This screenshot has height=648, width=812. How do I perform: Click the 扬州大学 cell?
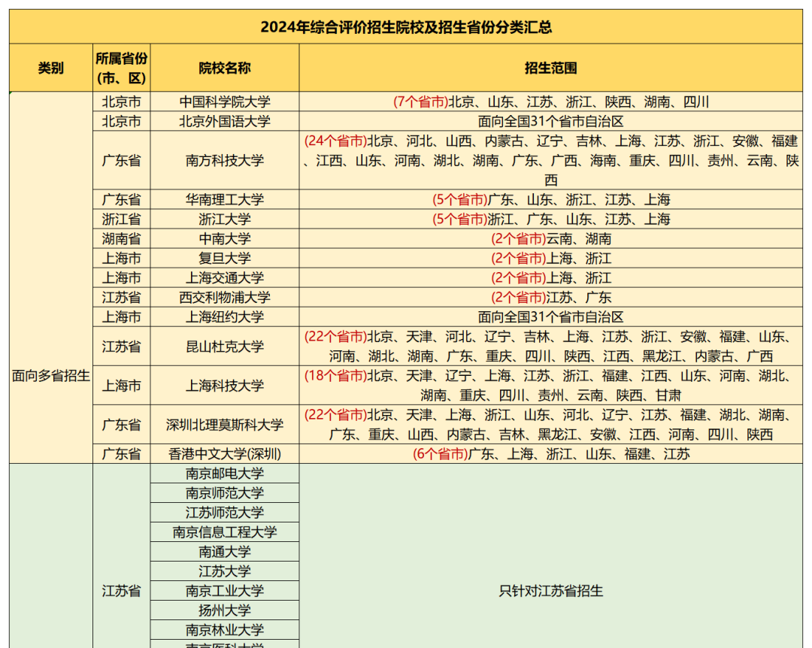coord(225,610)
